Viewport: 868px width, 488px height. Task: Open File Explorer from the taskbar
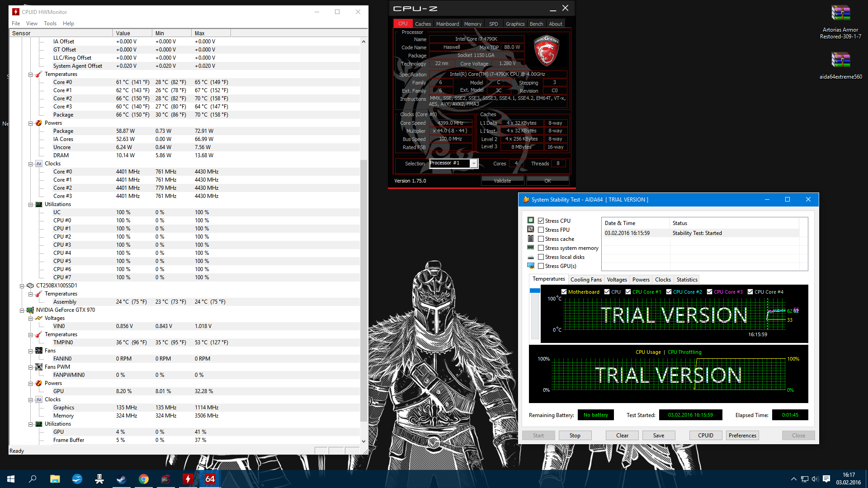pyautogui.click(x=55, y=479)
